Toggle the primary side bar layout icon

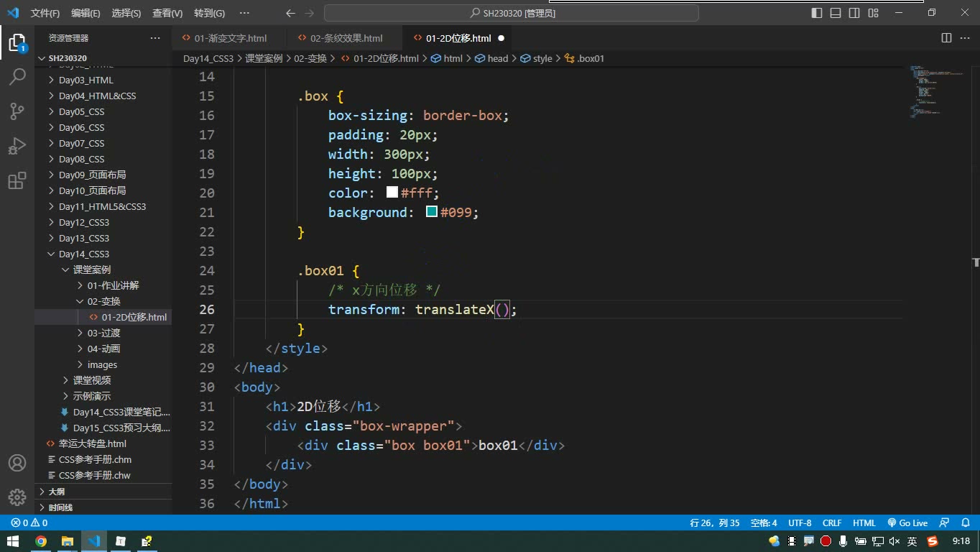[817, 13]
